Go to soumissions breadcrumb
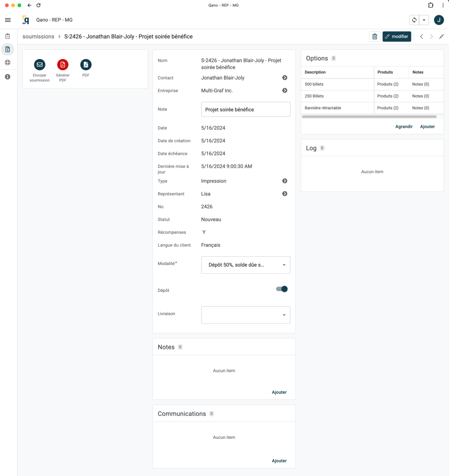 tap(38, 37)
